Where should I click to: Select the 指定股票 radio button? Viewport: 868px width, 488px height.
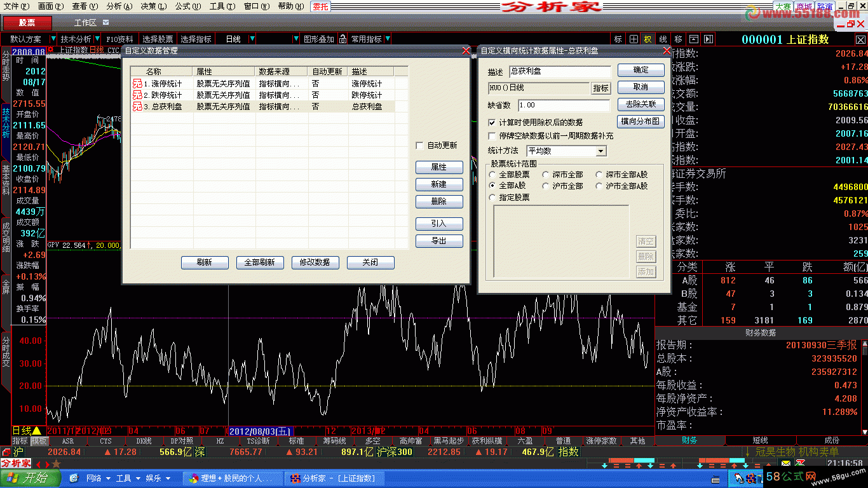[x=492, y=198]
